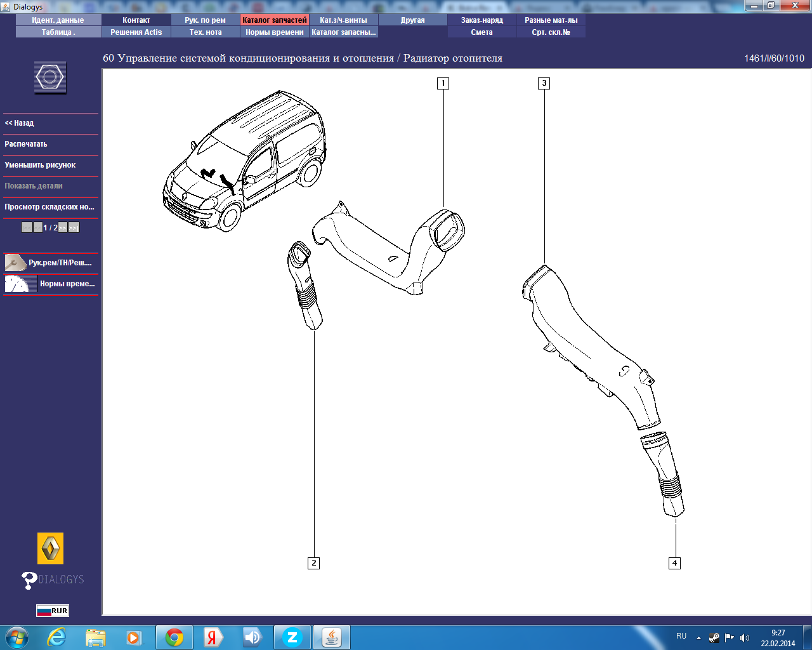This screenshot has height=650, width=812.
Task: Shrink the picture with Уменьшить рисунок
Action: pos(40,165)
